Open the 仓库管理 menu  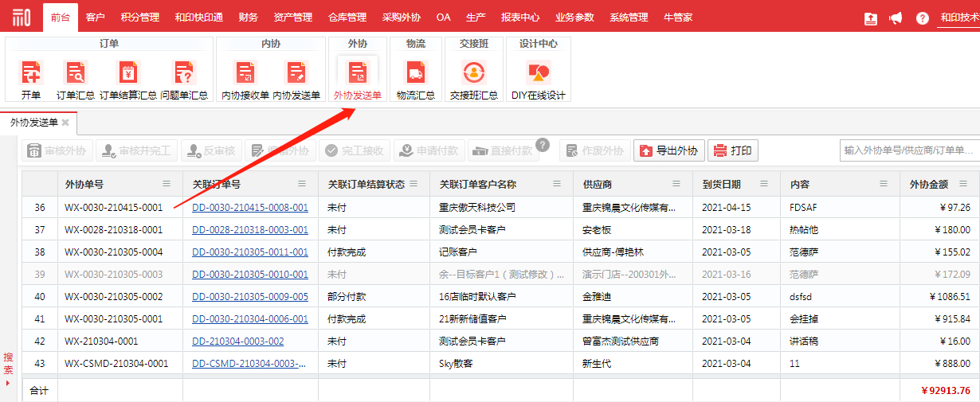click(x=347, y=17)
